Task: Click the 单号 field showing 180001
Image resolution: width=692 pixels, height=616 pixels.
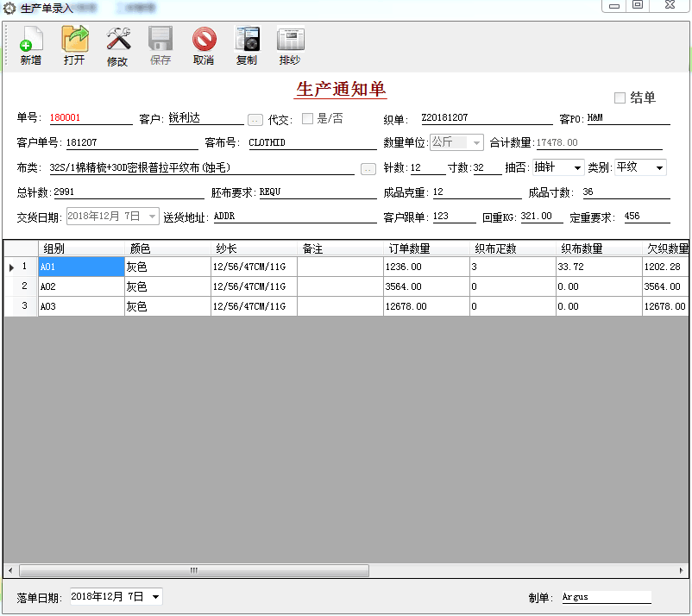Action: (91, 118)
